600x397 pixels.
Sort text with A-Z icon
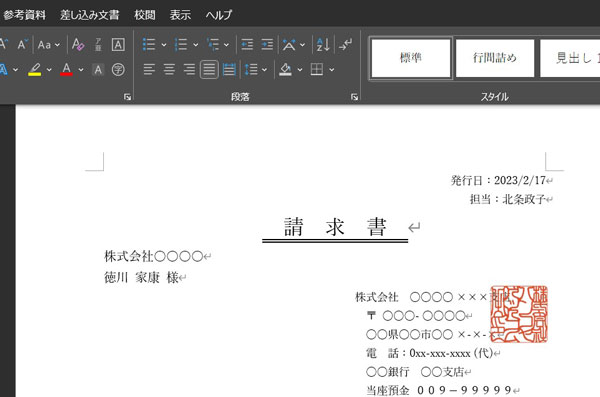[x=323, y=45]
